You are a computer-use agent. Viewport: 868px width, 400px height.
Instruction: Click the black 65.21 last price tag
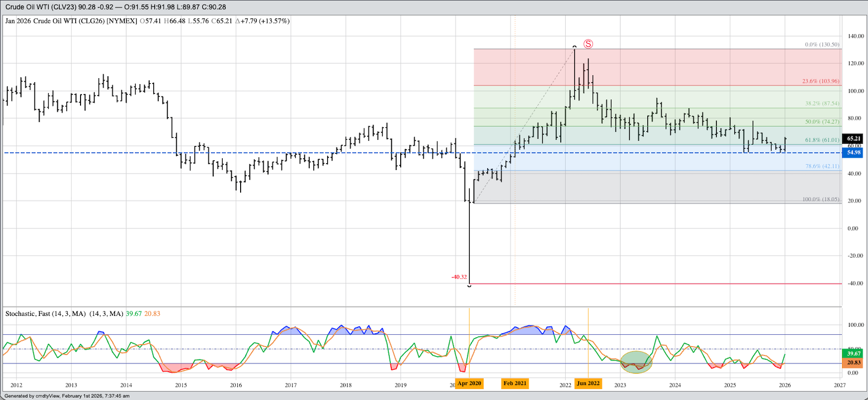point(854,139)
